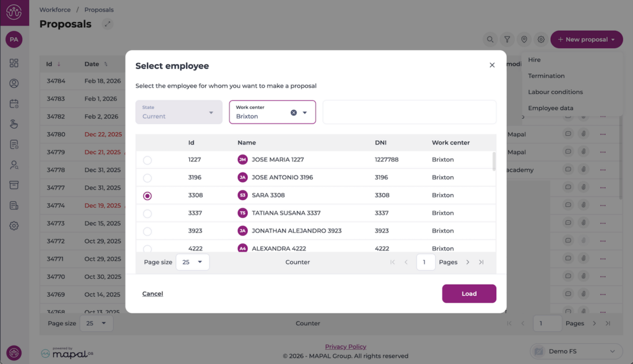Screen dimensions: 633x364
Task: Click the PA user avatar
Action: coord(14,40)
